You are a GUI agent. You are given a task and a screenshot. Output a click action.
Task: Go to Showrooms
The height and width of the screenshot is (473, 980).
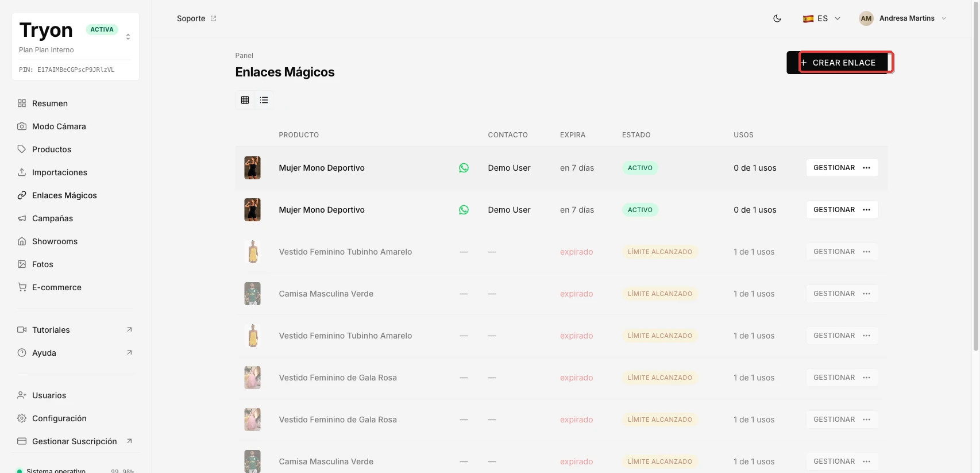[x=75, y=241]
